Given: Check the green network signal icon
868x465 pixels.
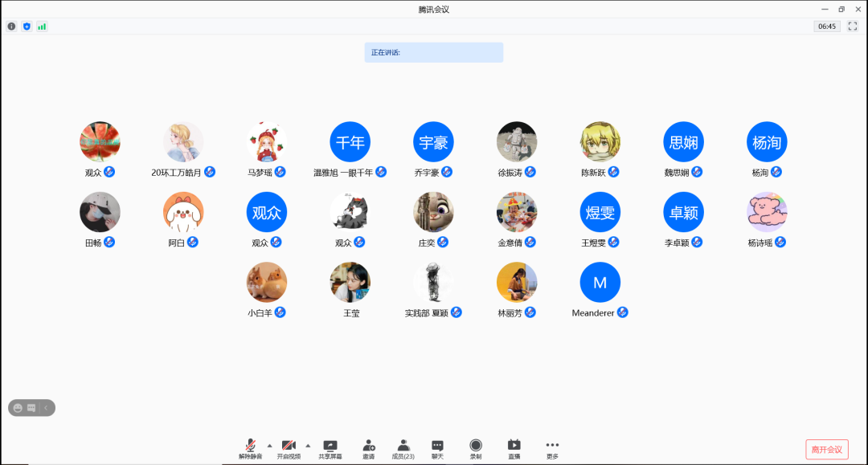Looking at the screenshot, I should (42, 27).
